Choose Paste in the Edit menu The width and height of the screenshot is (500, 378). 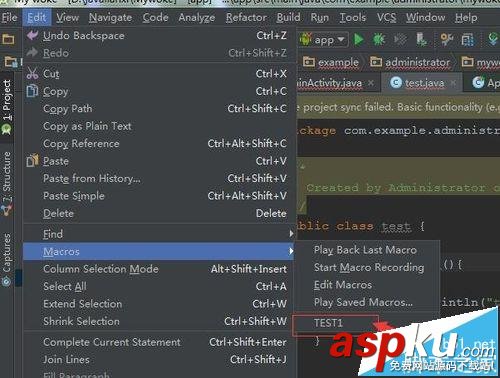(x=157, y=161)
